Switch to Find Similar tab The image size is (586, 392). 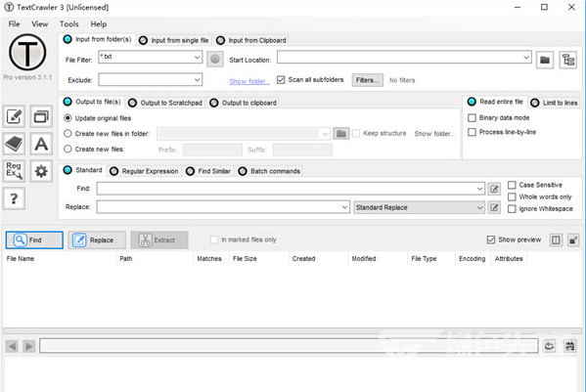(x=208, y=171)
